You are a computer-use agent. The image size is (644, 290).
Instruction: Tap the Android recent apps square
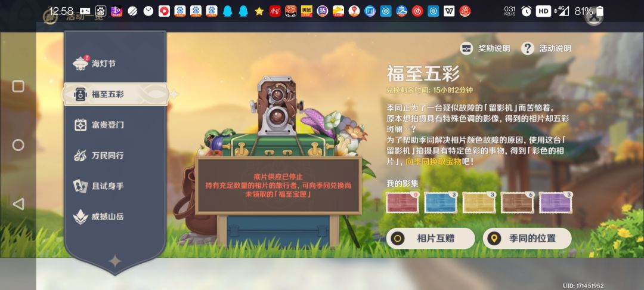point(18,87)
